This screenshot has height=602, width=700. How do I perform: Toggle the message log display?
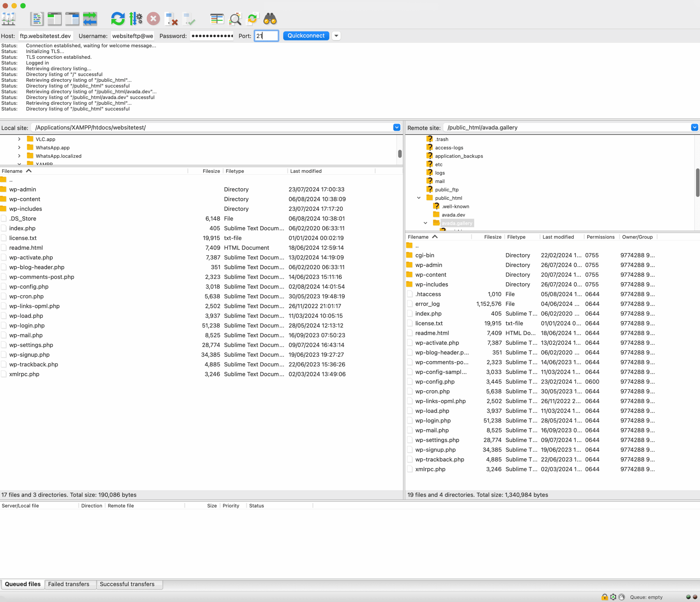[x=37, y=19]
